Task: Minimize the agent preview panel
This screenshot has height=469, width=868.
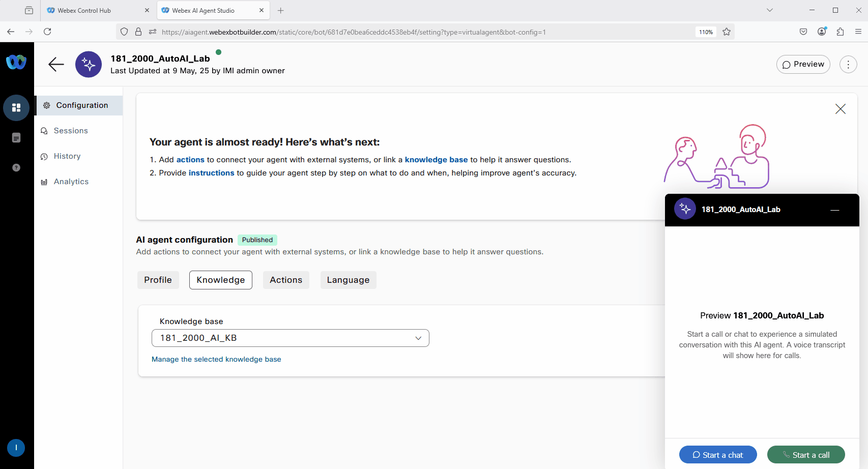Action: pyautogui.click(x=834, y=210)
